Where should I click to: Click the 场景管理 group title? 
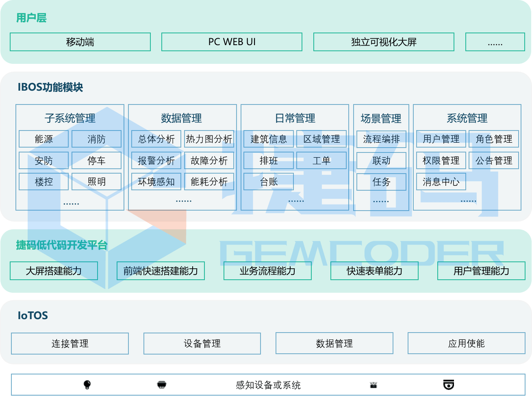381,118
